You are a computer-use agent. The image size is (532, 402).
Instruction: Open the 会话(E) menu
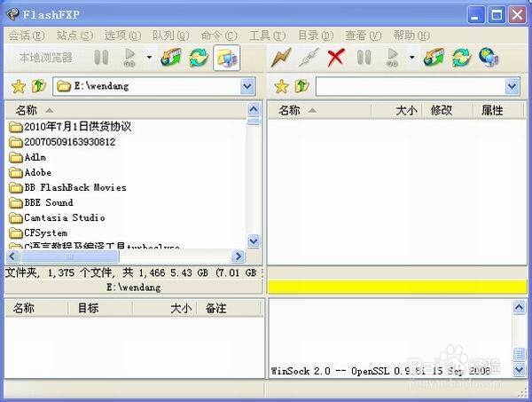pyautogui.click(x=27, y=35)
